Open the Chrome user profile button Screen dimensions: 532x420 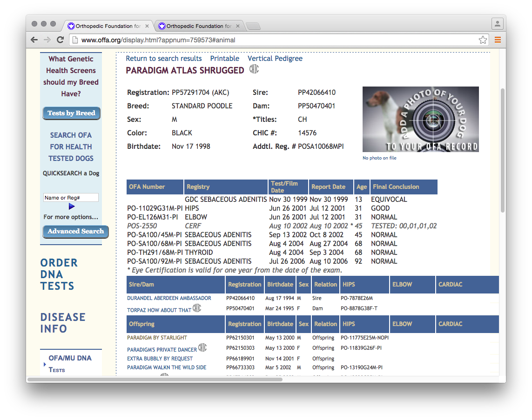click(x=497, y=24)
